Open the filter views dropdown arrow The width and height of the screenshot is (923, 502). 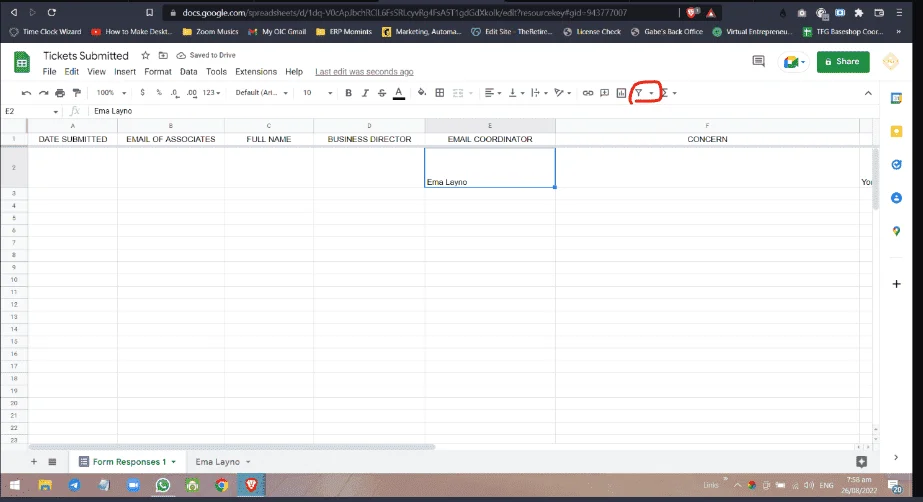(651, 93)
